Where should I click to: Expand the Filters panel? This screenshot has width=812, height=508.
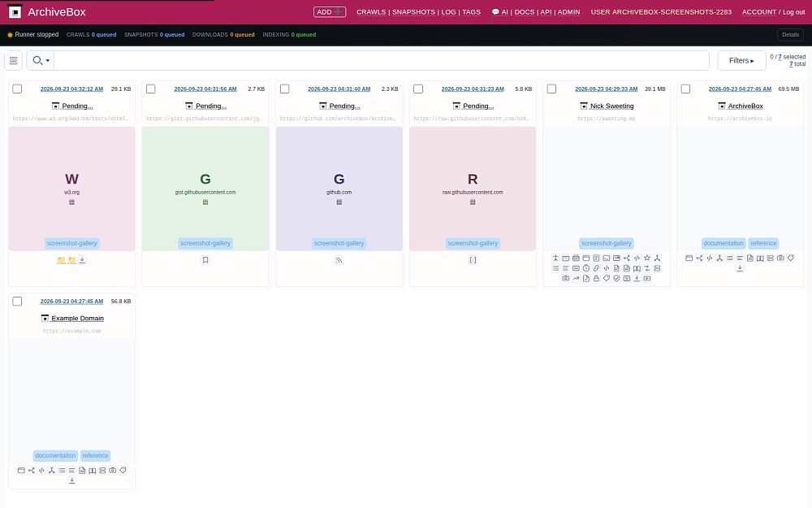[x=741, y=61]
